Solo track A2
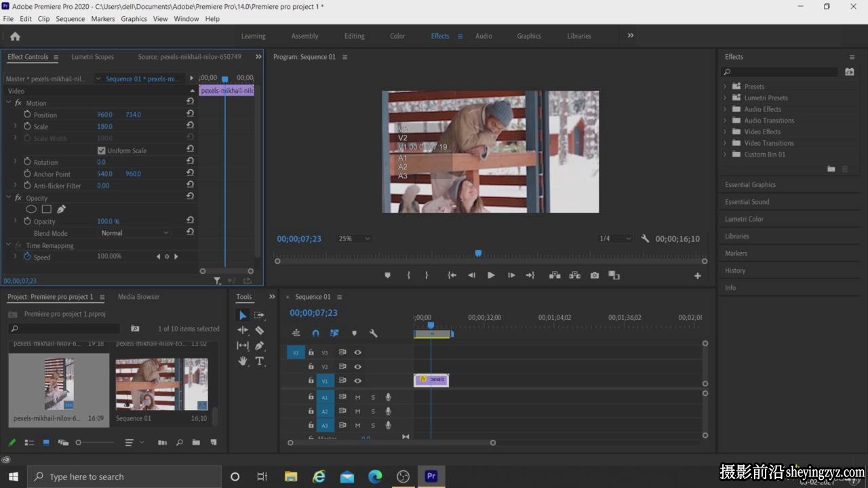This screenshot has height=488, width=868. click(372, 411)
